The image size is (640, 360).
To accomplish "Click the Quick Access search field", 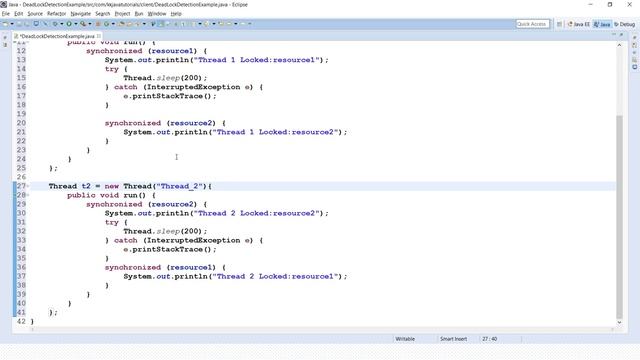I will coord(532,24).
